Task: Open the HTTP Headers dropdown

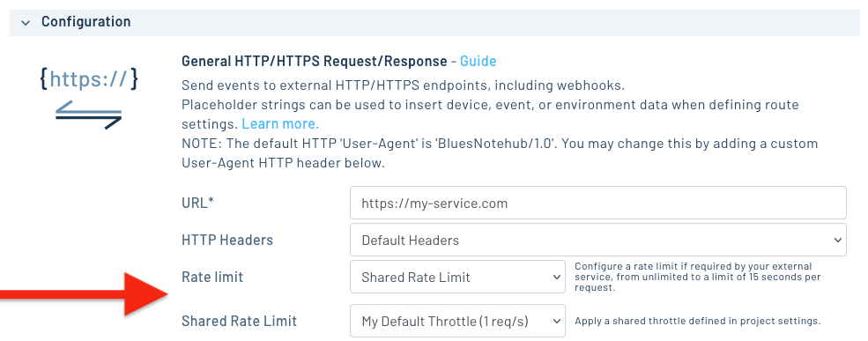Action: tap(597, 241)
